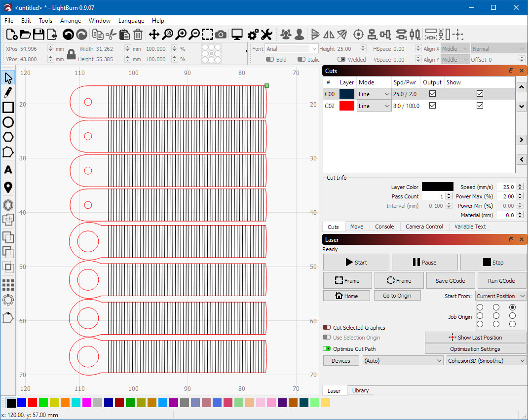Open the Cohesion3D device dropdown
The width and height of the screenshot is (528, 420).
point(486,361)
